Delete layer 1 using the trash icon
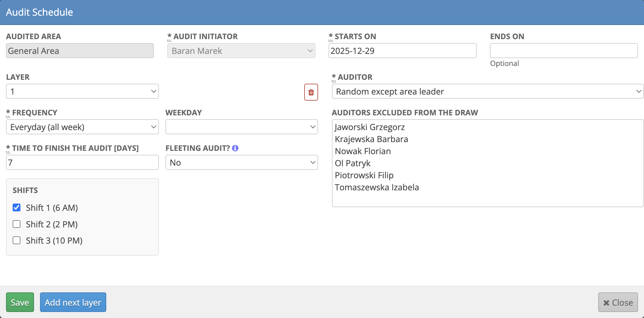The width and height of the screenshot is (644, 318). (x=311, y=92)
